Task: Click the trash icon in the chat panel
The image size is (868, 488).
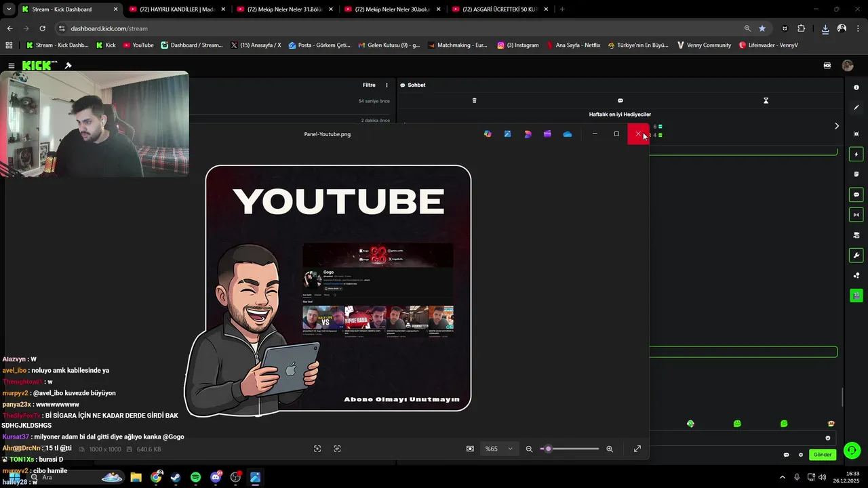Action: (x=474, y=100)
